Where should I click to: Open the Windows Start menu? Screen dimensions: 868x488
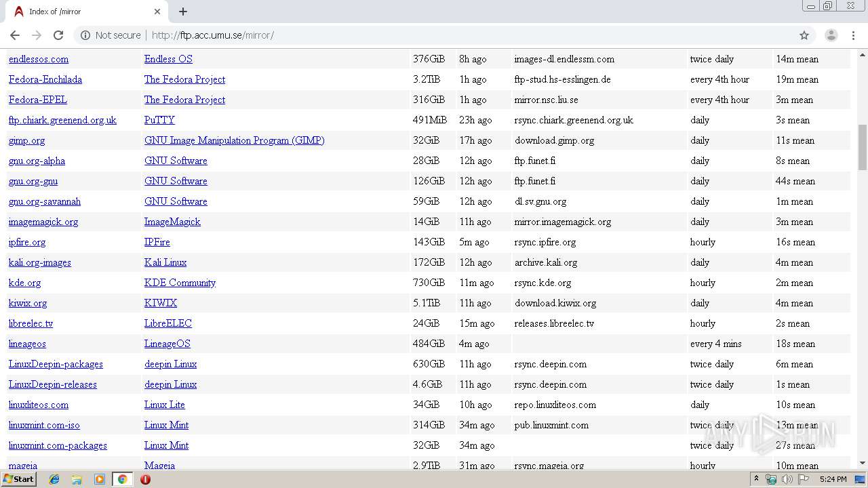[19, 479]
